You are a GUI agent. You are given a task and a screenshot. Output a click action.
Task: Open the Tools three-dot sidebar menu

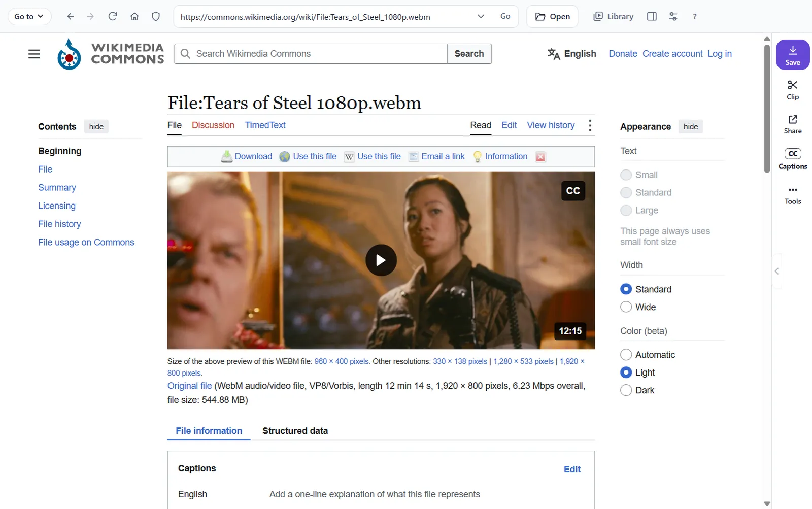pyautogui.click(x=793, y=195)
